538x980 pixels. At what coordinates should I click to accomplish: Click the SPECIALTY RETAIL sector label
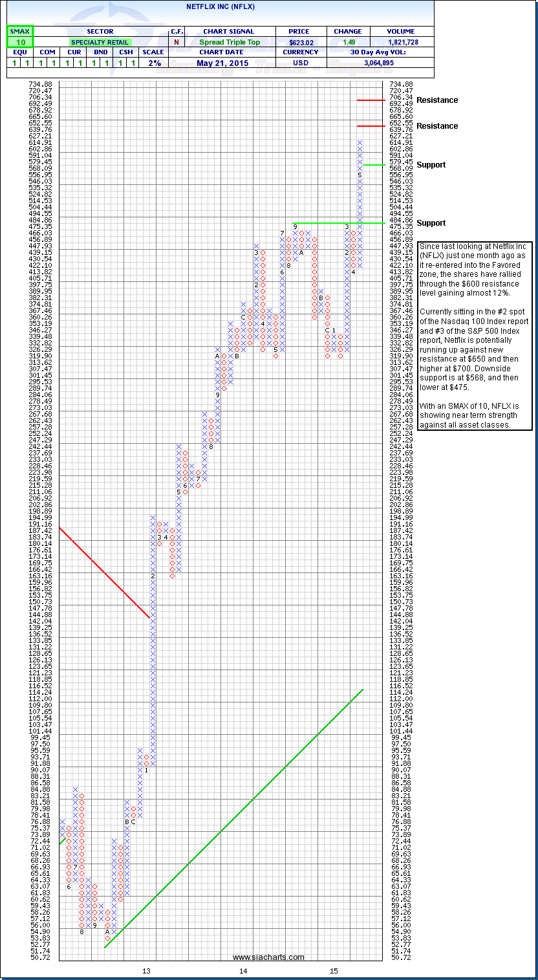coord(100,42)
